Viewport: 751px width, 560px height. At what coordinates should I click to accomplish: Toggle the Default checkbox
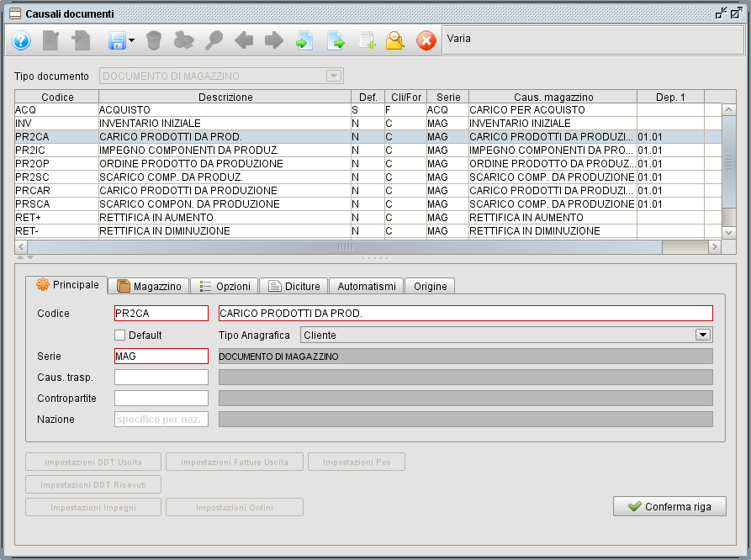(120, 334)
